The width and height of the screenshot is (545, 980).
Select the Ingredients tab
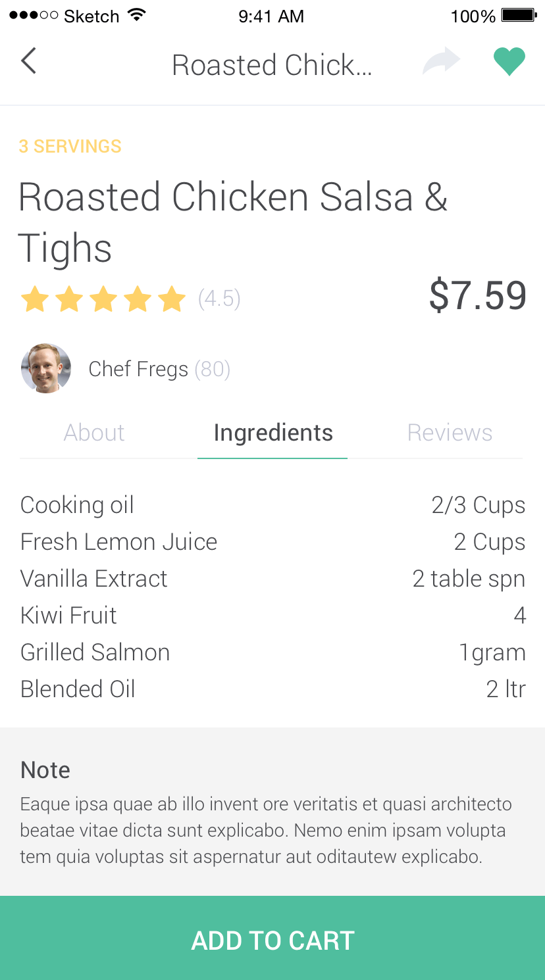click(273, 433)
